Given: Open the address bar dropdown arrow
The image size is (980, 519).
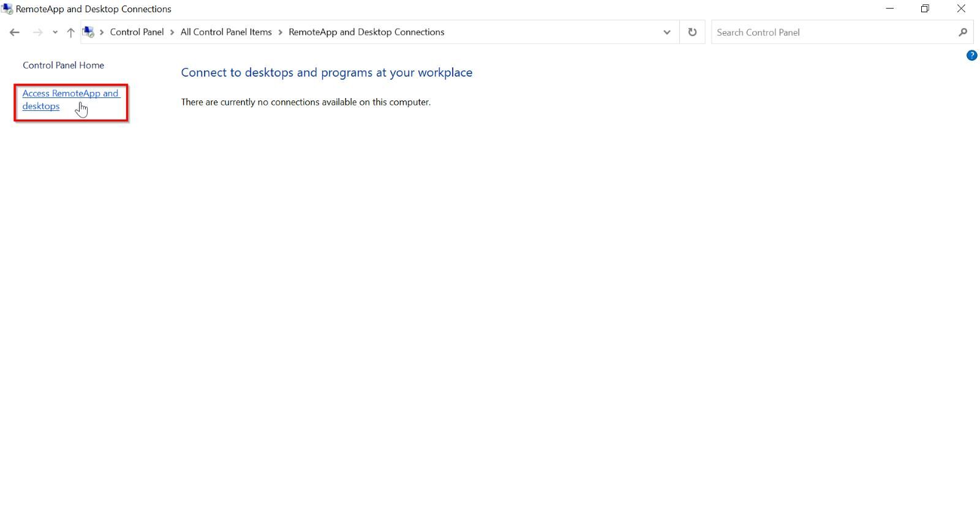Looking at the screenshot, I should (667, 32).
